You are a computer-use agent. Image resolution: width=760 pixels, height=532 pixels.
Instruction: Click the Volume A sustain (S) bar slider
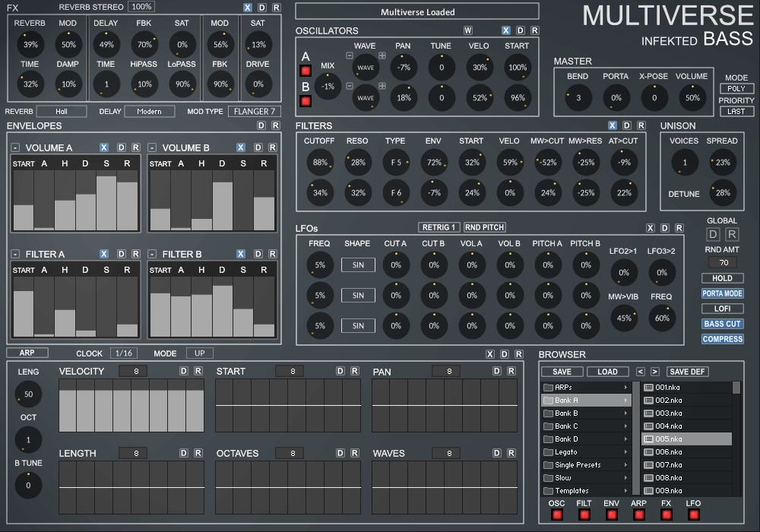pos(106,202)
